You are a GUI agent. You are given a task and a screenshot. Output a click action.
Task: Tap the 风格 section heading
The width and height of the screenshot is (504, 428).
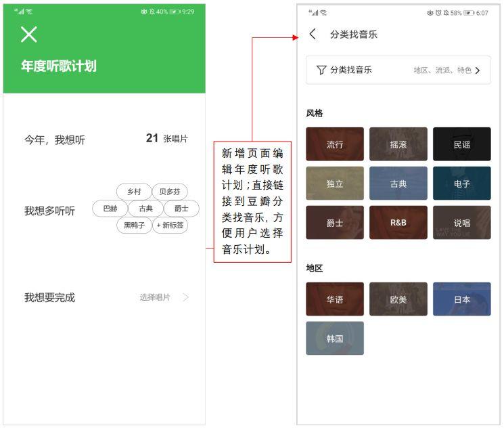(x=315, y=113)
